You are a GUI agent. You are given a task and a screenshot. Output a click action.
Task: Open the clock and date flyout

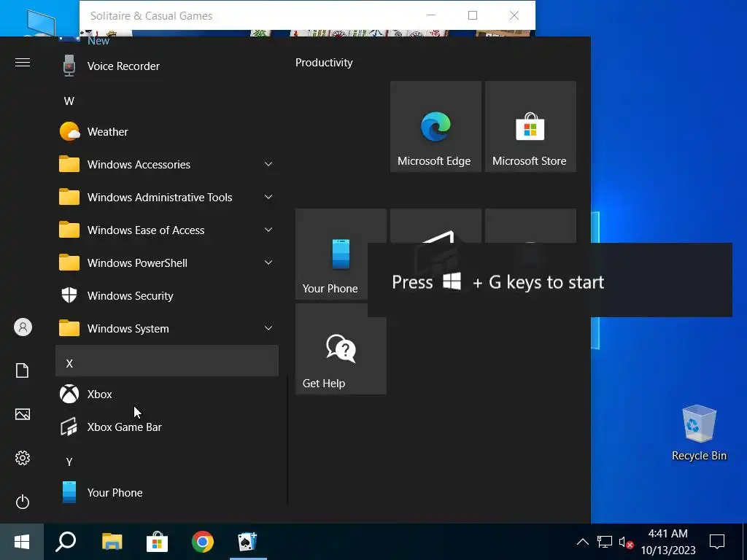pos(668,542)
